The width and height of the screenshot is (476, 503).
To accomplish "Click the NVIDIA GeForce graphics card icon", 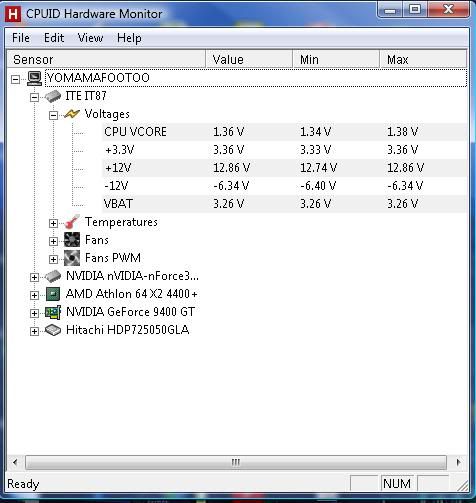I will tap(53, 312).
